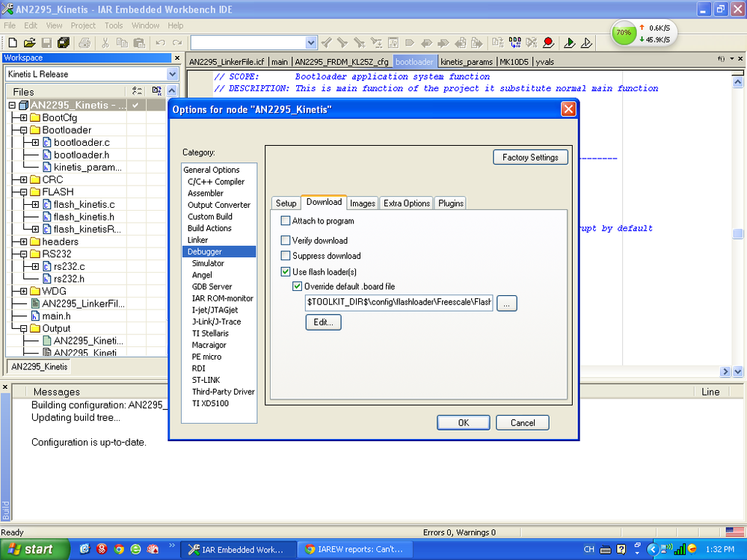Click the Undo toolbar icon
The height and width of the screenshot is (560, 747).
pos(160,43)
